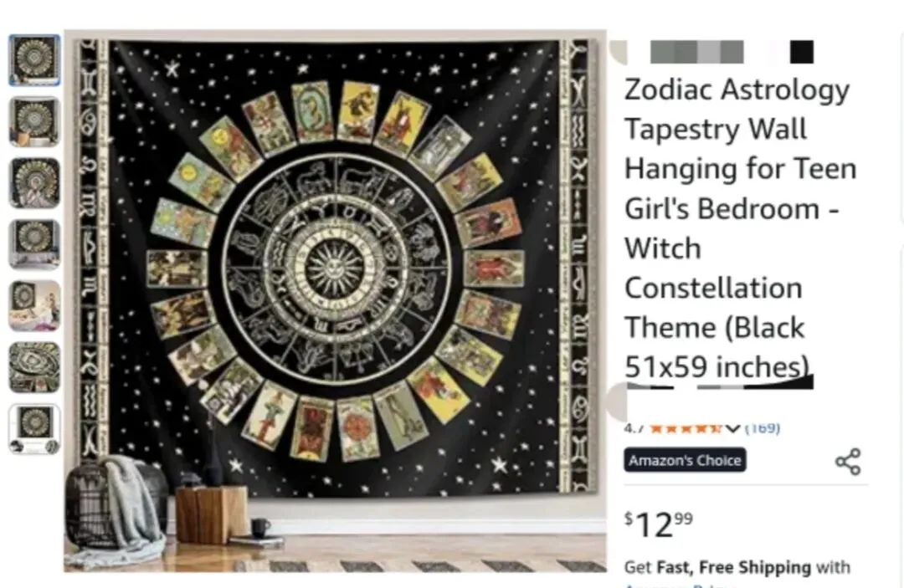Click the 4.7 rating number
The width and height of the screenshot is (904, 588).
point(634,428)
